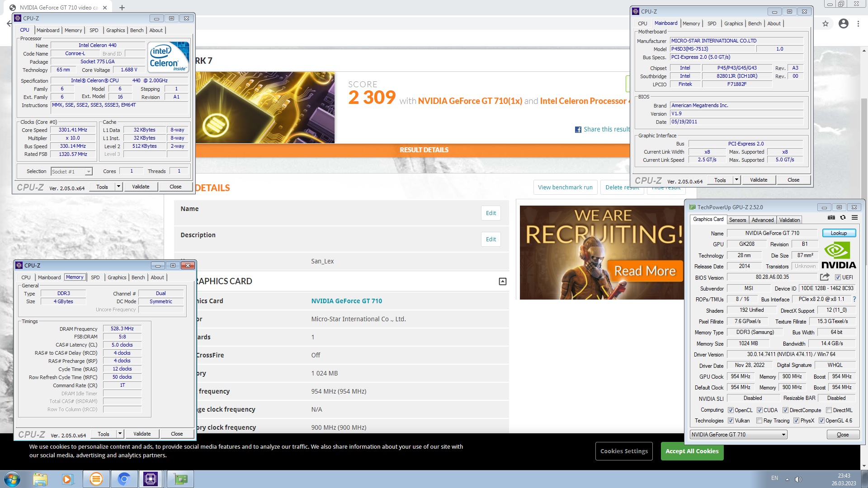Open Graphics tab in the Mainboard CPU-Z window
This screenshot has height=488, width=868.
point(733,23)
